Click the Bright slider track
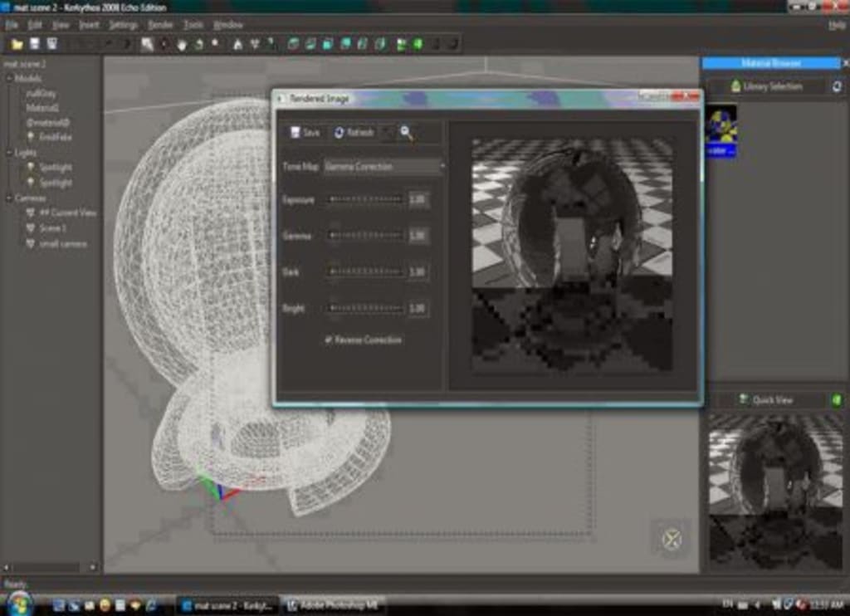The width and height of the screenshot is (850, 616). point(365,308)
